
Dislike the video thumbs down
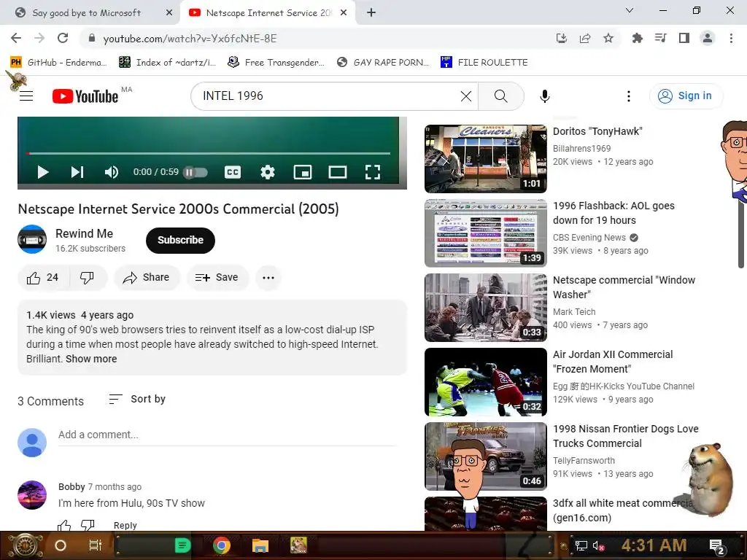[88, 278]
